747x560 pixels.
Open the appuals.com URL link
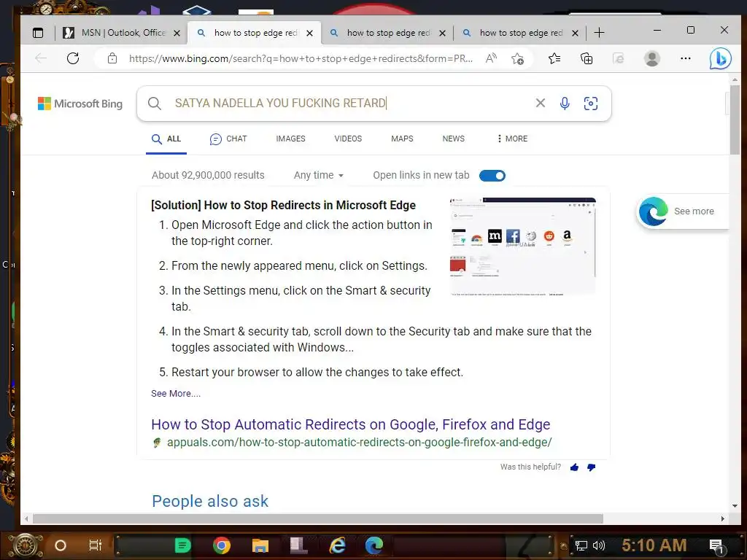(x=359, y=443)
